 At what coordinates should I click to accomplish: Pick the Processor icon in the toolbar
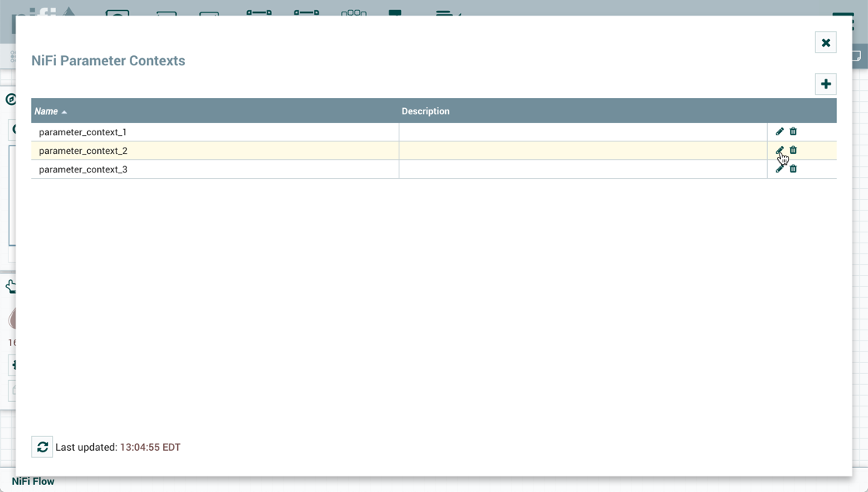tap(117, 12)
